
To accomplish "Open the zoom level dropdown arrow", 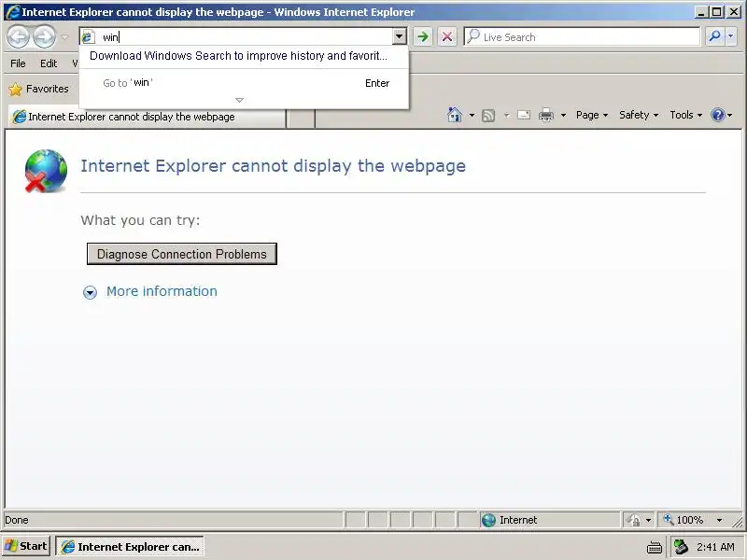I will pyautogui.click(x=719, y=520).
